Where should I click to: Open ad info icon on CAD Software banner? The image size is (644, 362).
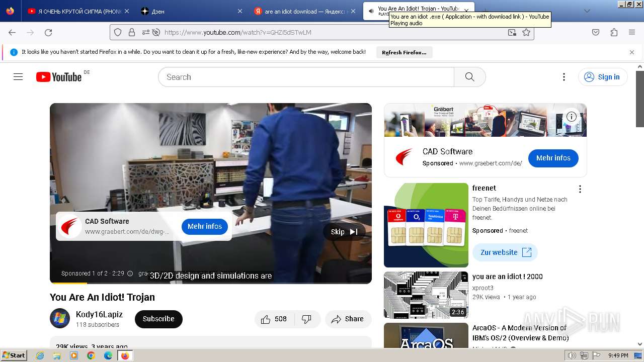tap(572, 117)
